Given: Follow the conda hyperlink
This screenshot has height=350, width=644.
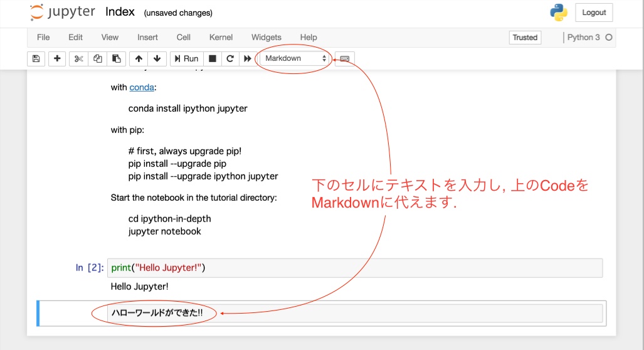Looking at the screenshot, I should tap(142, 87).
